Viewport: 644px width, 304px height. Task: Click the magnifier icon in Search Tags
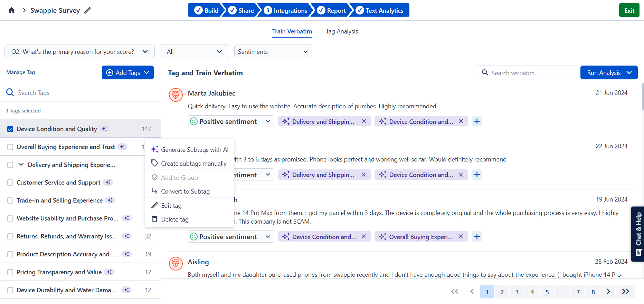pyautogui.click(x=10, y=92)
